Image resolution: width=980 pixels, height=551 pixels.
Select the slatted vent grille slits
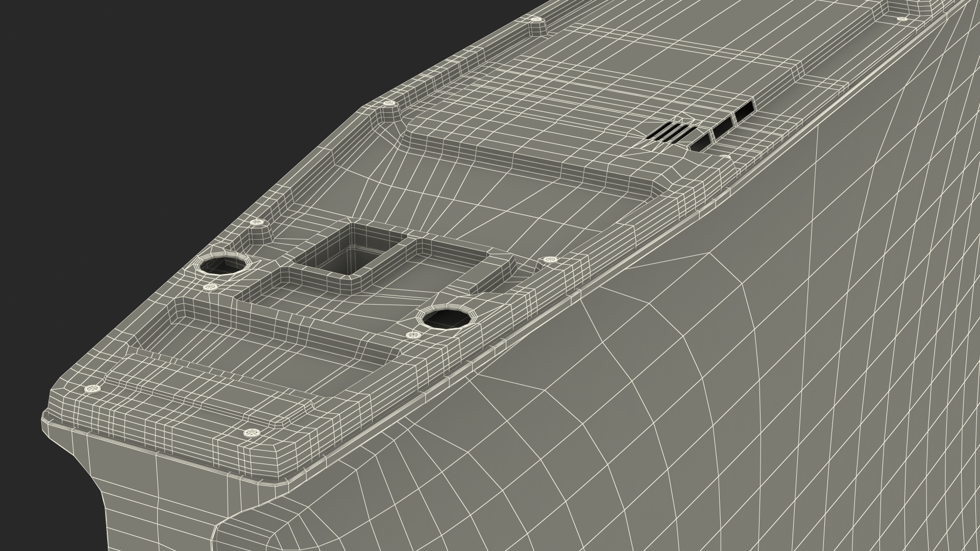670,132
